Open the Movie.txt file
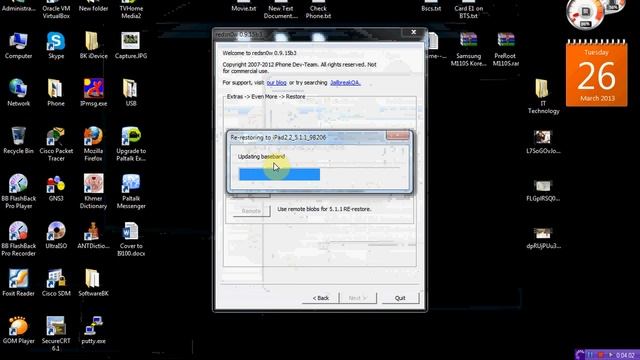640x360 pixels. point(244,6)
